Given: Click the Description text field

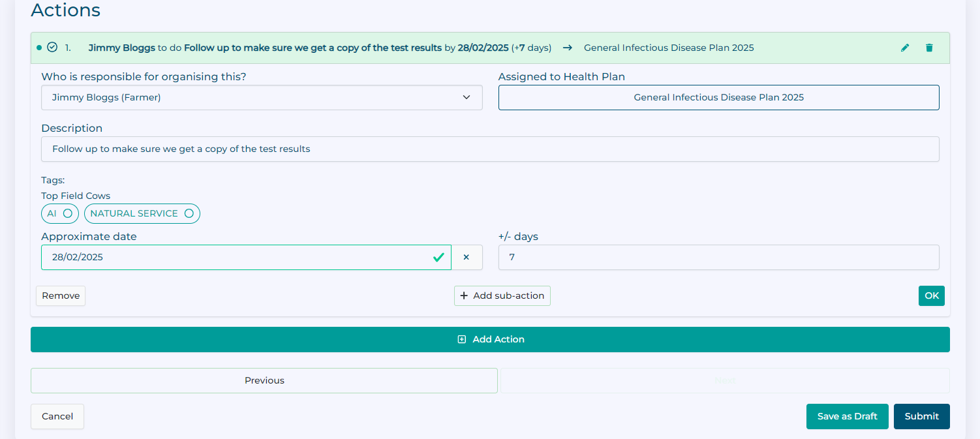Looking at the screenshot, I should click(489, 149).
